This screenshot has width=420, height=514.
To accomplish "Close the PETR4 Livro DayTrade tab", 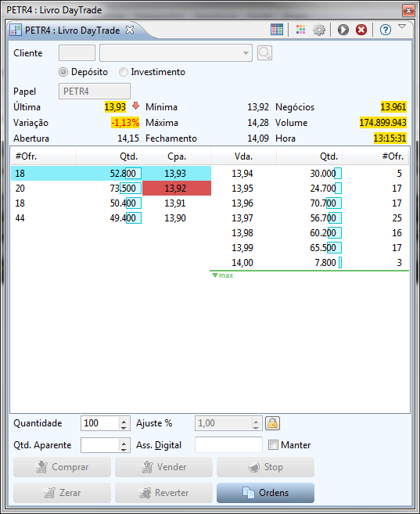I will [x=130, y=31].
